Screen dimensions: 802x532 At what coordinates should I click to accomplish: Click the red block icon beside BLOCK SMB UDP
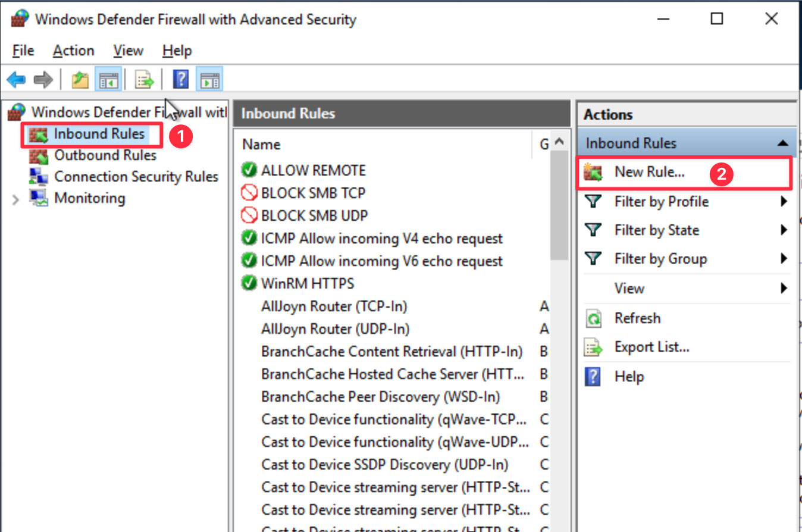(x=249, y=216)
